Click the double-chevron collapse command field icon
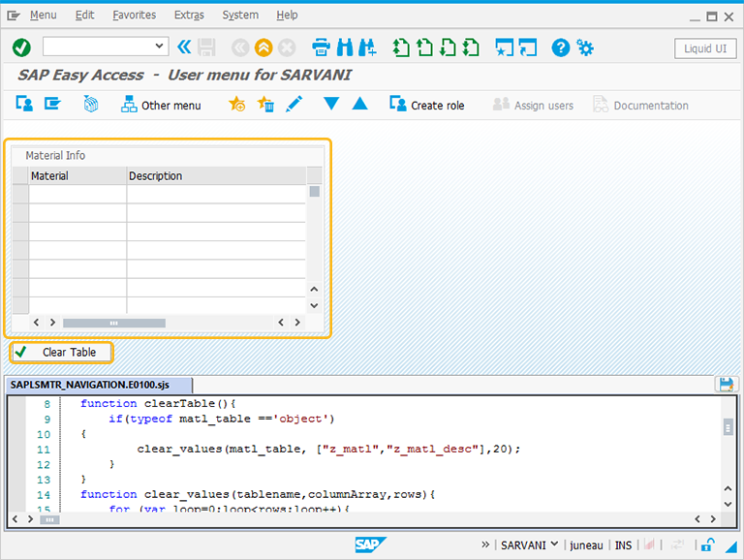This screenshot has width=744, height=560. (184, 47)
